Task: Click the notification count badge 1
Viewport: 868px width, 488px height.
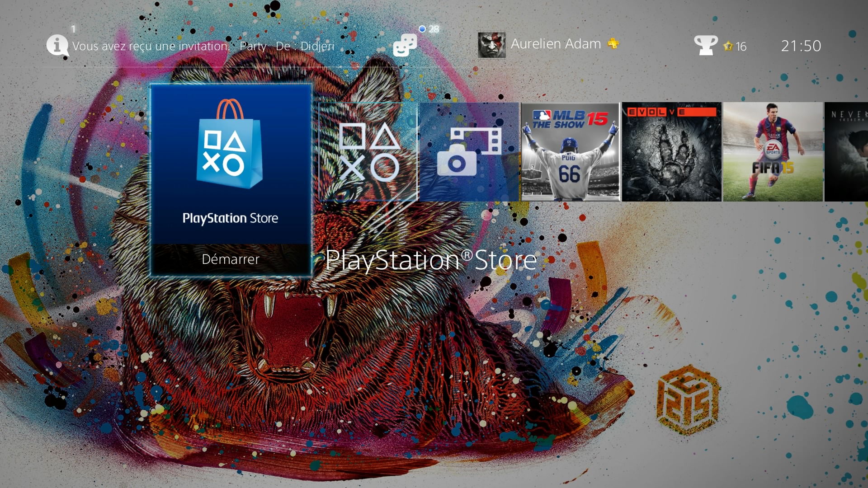Action: tap(73, 29)
